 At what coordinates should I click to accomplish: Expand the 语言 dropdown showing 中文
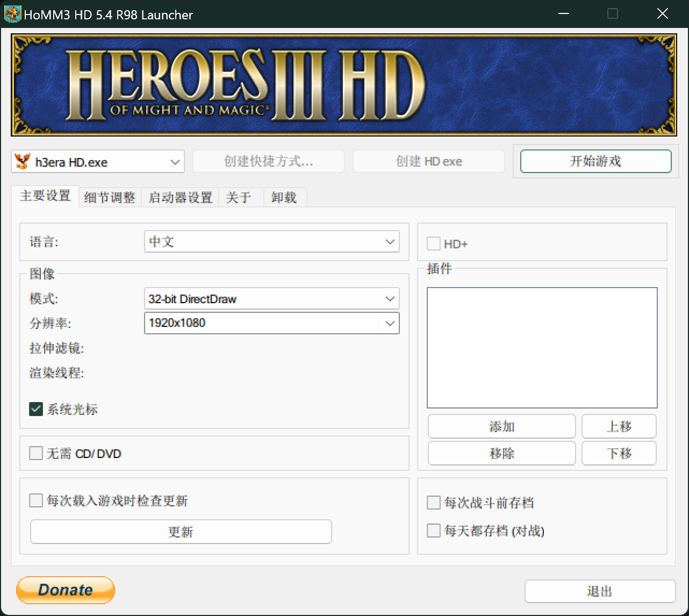tap(272, 242)
